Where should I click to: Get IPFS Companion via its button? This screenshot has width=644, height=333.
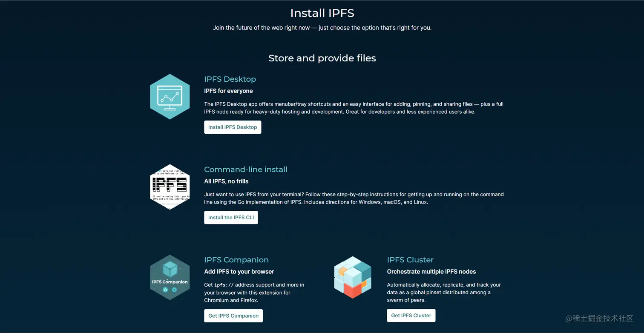click(x=233, y=316)
